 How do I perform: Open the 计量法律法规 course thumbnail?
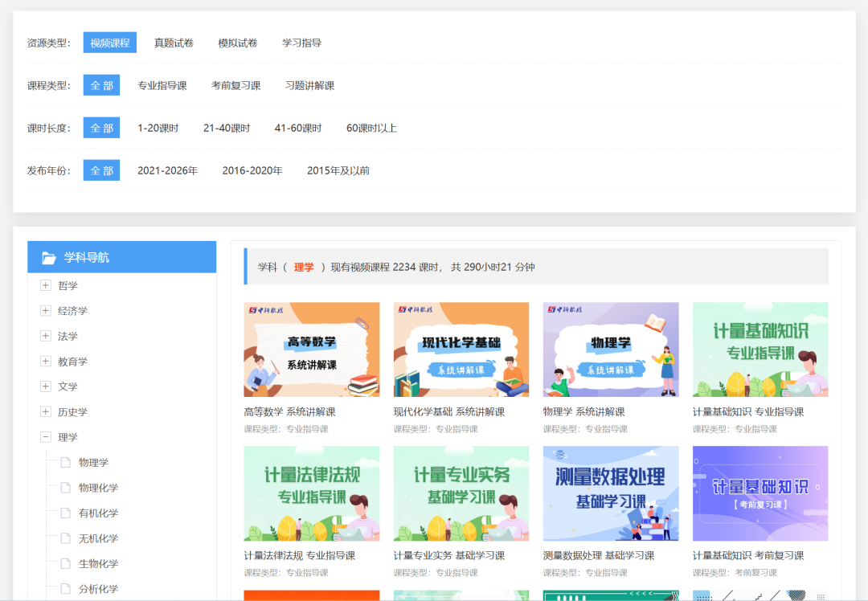[x=312, y=493]
